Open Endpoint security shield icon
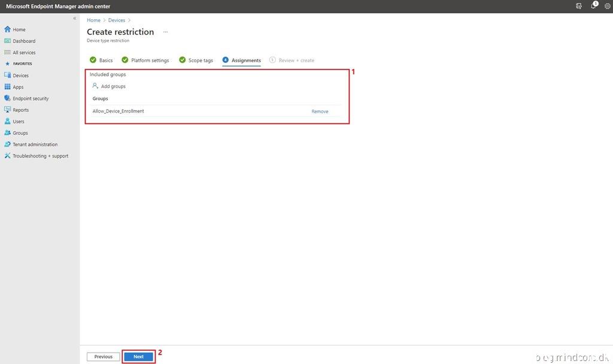 point(8,98)
